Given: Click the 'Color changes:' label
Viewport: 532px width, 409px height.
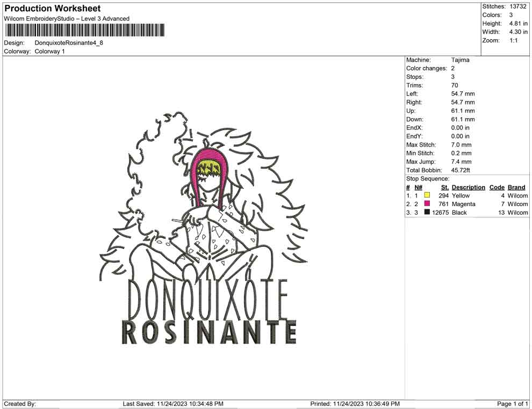Looking at the screenshot, I should click(427, 68).
